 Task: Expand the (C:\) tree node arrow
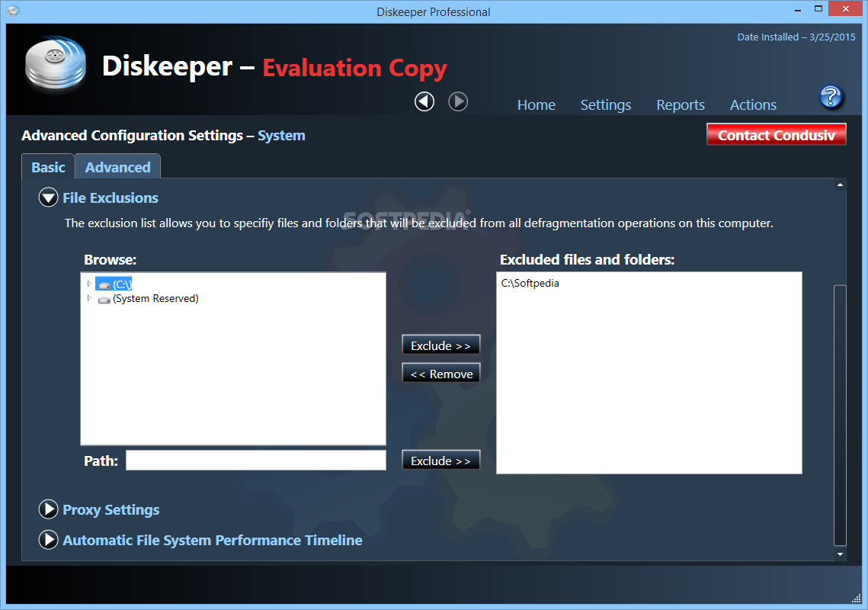[x=89, y=284]
